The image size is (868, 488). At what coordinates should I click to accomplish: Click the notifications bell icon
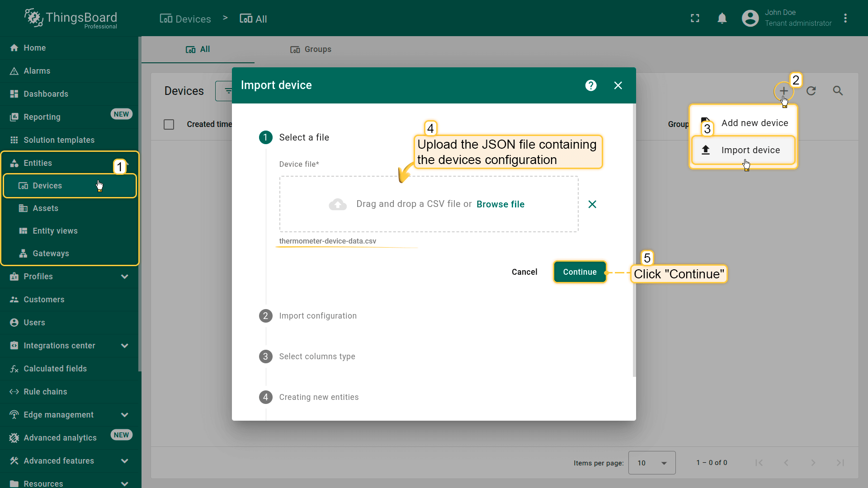(x=722, y=19)
